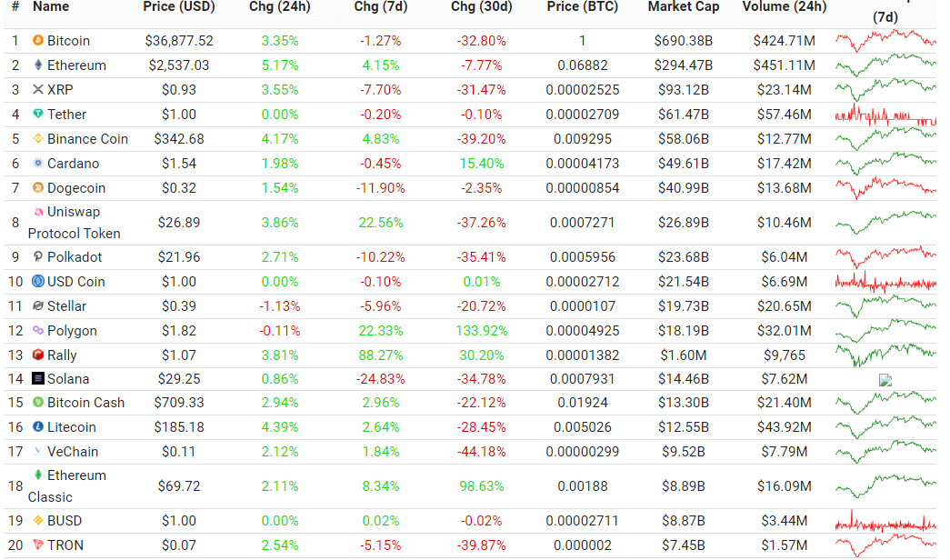Sort by Volume (24h) column header

coord(784,6)
